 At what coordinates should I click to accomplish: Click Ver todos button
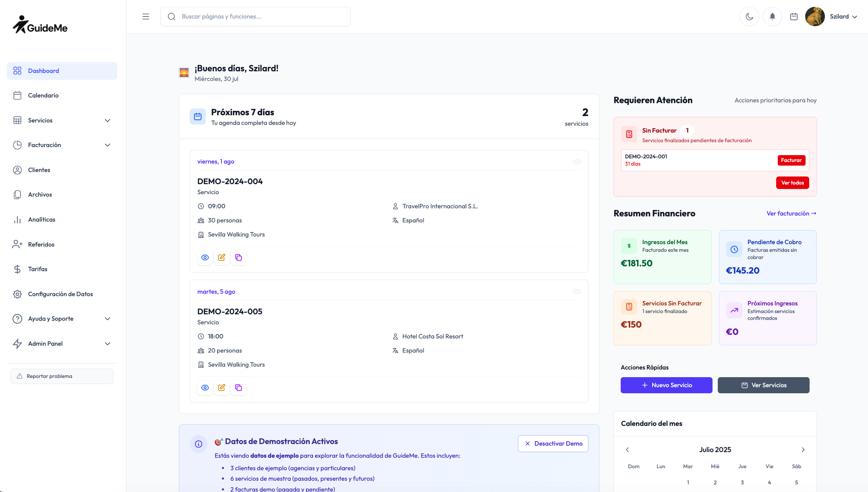coord(792,183)
